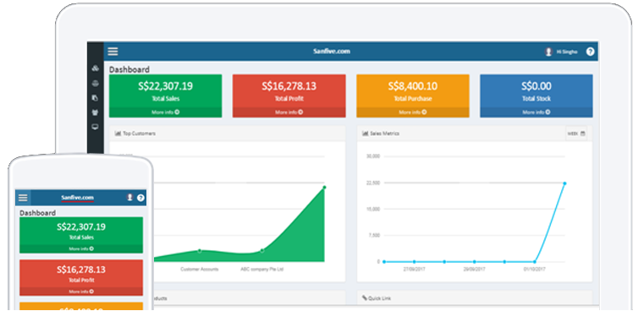644x311 pixels.
Task: Click S$8,400.10 value on tablet orange card
Action: (x=413, y=86)
